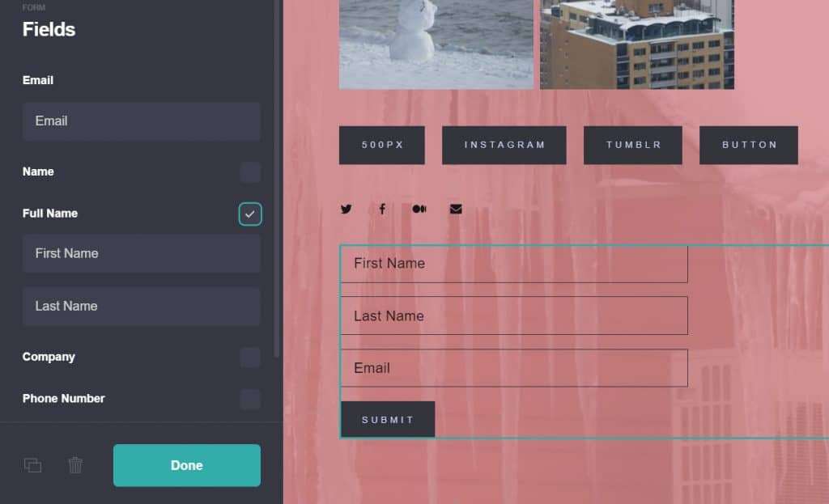This screenshot has width=829, height=504.
Task: Click the Email input on page form
Action: point(514,368)
